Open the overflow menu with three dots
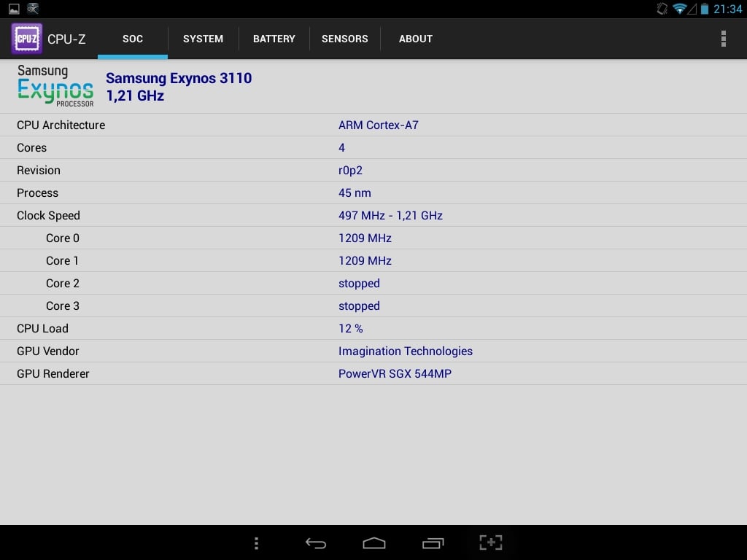 tap(723, 39)
